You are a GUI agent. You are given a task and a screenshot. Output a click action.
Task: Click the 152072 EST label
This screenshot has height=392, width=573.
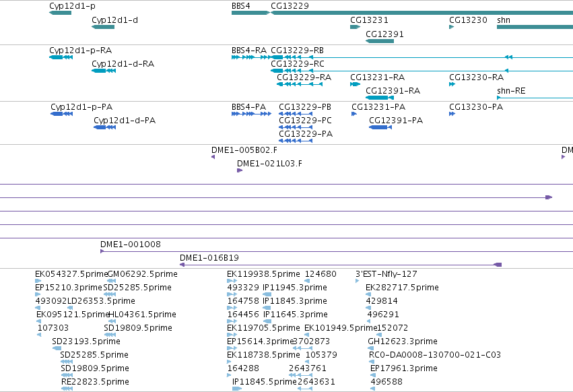pyautogui.click(x=393, y=328)
